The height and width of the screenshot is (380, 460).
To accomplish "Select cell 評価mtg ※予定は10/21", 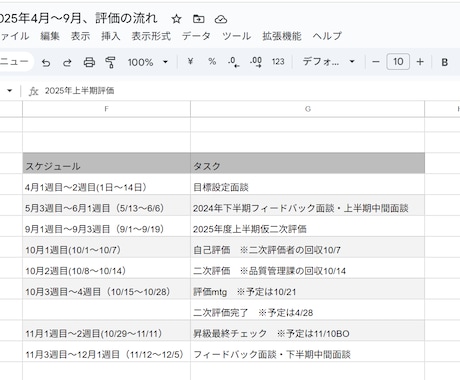I will [307, 289].
